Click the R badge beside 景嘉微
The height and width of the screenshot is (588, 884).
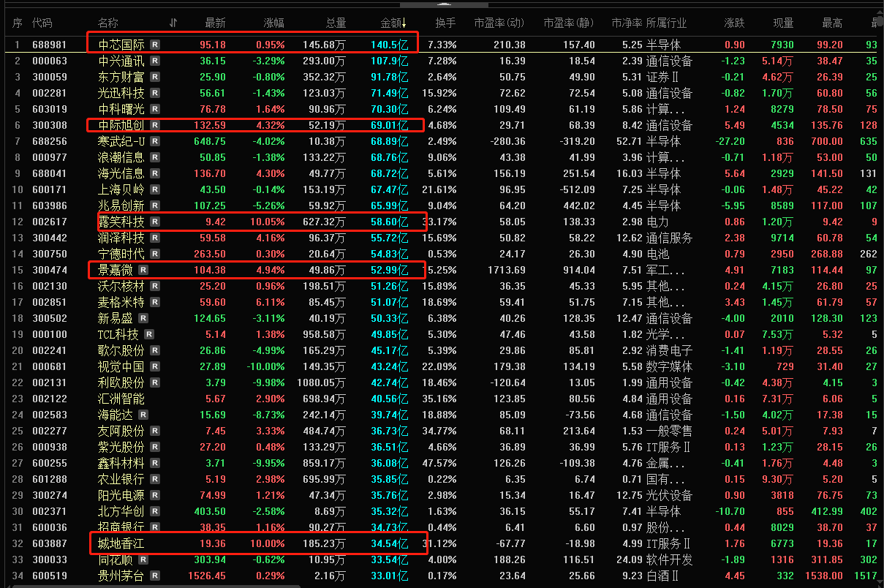tap(143, 270)
